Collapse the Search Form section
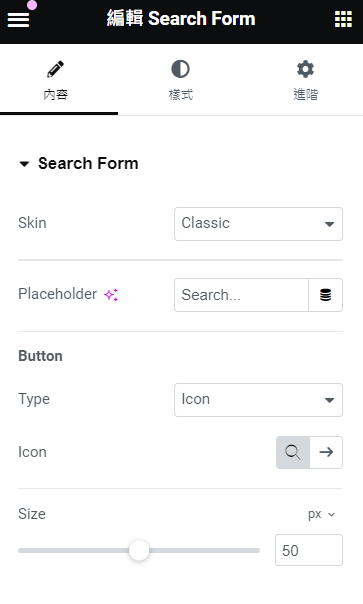 click(24, 164)
